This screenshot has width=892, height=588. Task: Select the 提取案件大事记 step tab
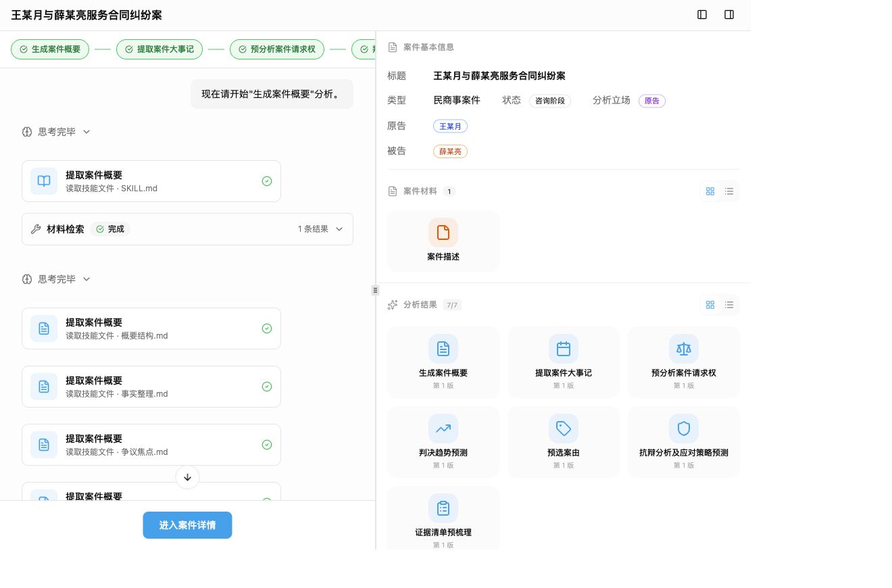(x=159, y=49)
